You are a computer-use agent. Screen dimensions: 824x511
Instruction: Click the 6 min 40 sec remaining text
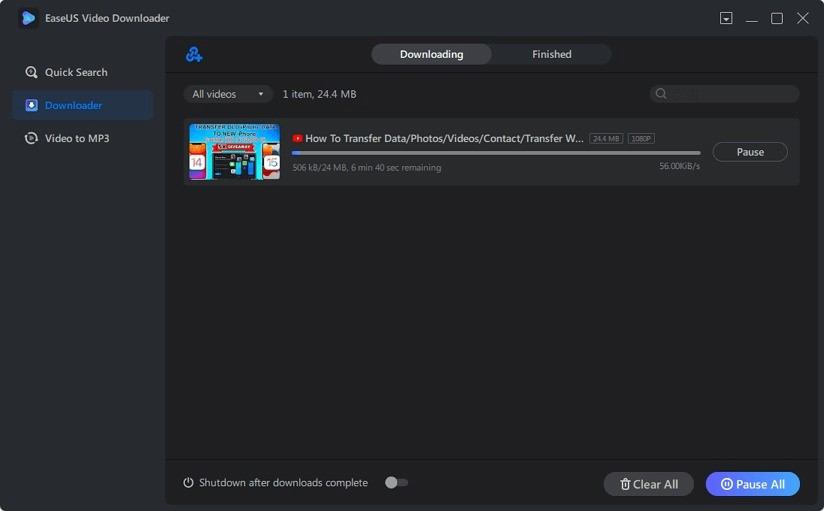[396, 168]
